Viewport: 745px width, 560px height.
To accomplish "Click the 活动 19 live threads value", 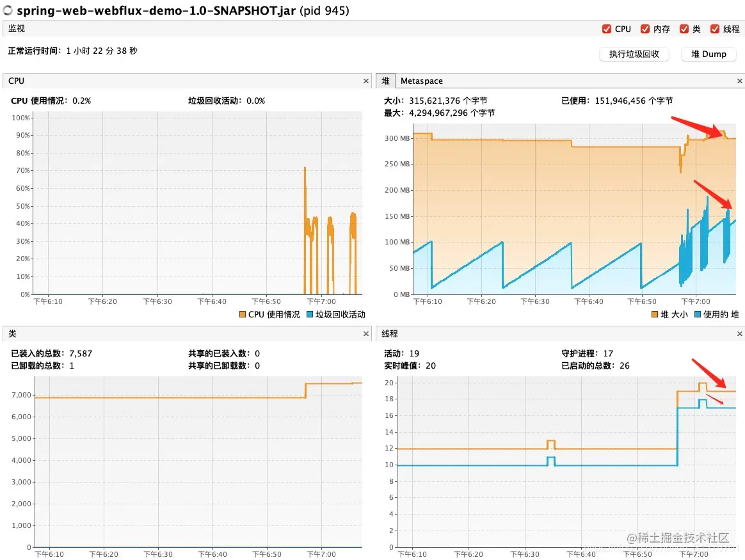I will [414, 353].
